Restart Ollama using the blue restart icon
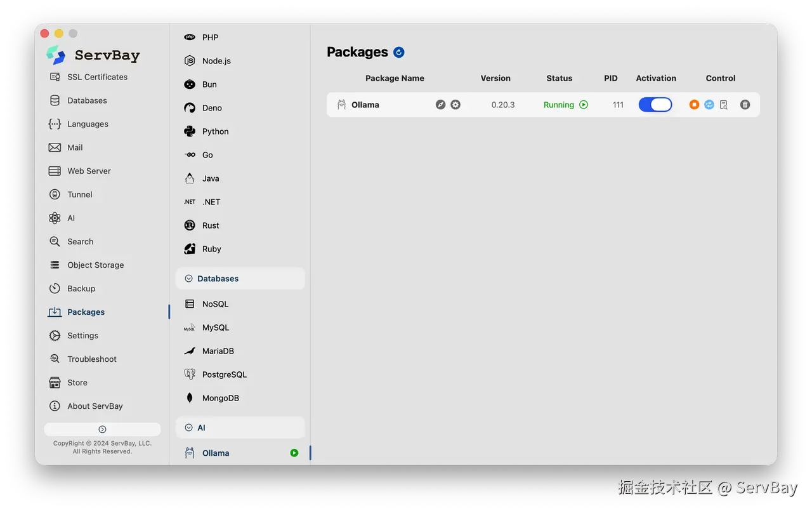Screen dimensions: 812x511 tap(709, 105)
